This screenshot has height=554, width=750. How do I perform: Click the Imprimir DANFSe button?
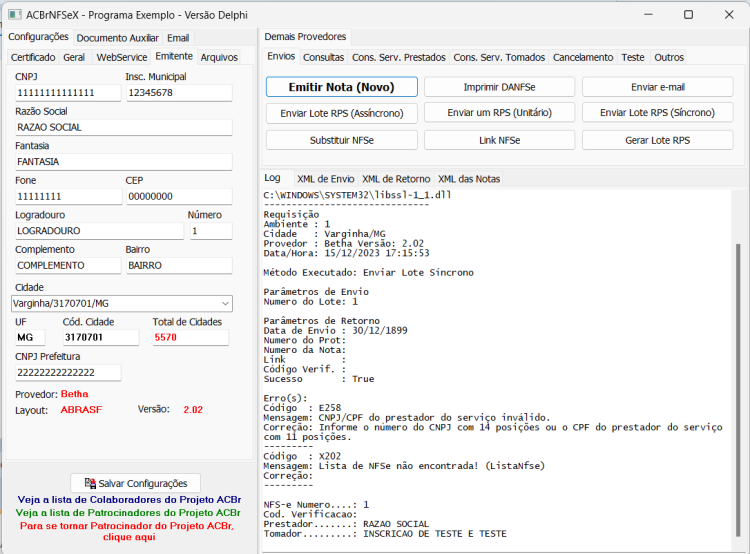click(499, 87)
